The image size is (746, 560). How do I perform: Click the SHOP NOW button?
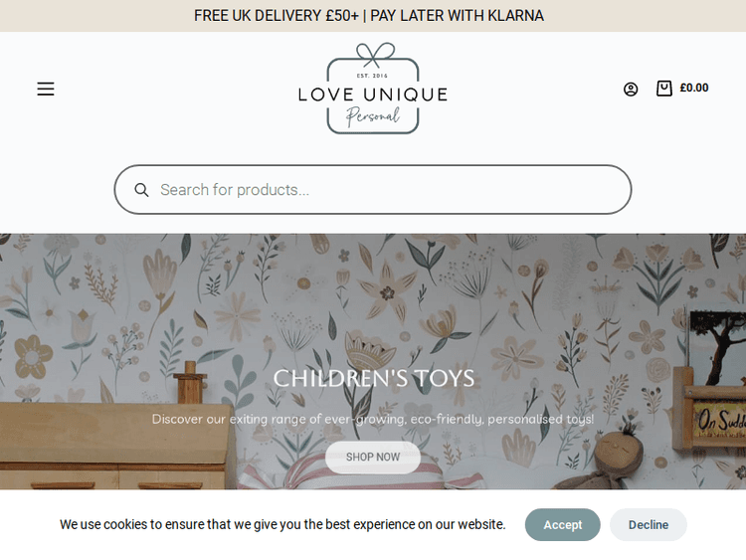(x=373, y=458)
